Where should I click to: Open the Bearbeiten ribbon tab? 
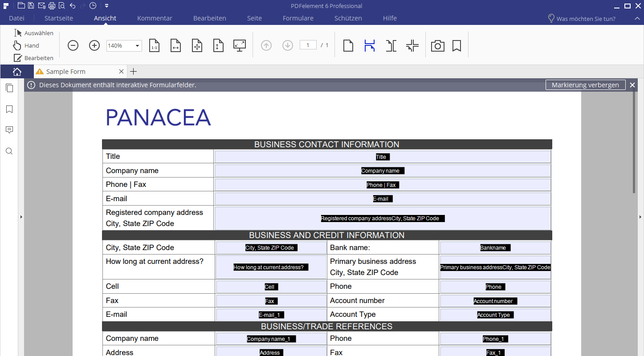tap(210, 18)
